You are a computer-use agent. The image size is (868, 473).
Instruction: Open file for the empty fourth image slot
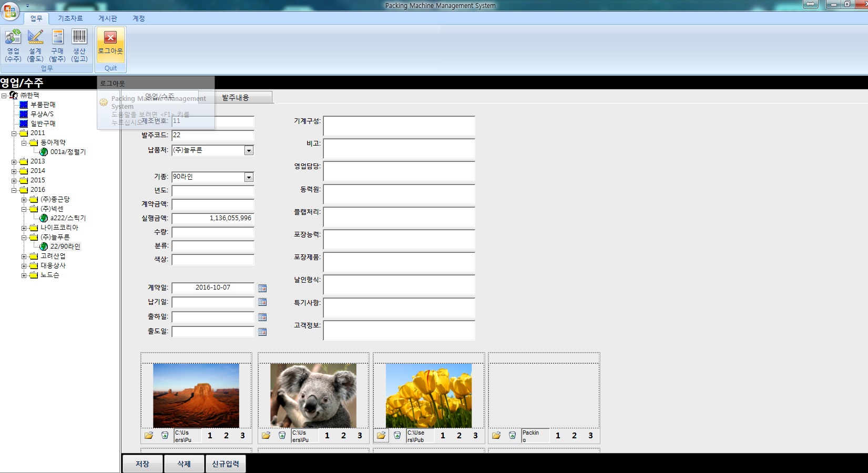pos(496,436)
